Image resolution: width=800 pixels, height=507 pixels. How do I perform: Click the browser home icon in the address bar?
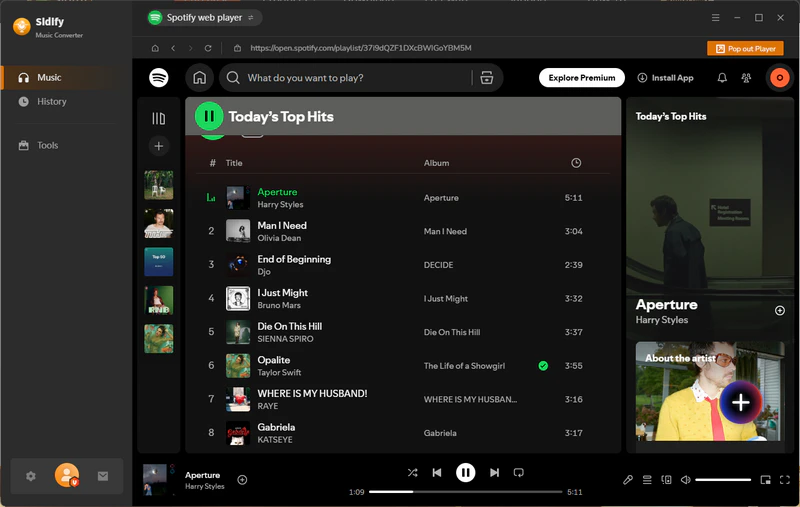[x=155, y=48]
